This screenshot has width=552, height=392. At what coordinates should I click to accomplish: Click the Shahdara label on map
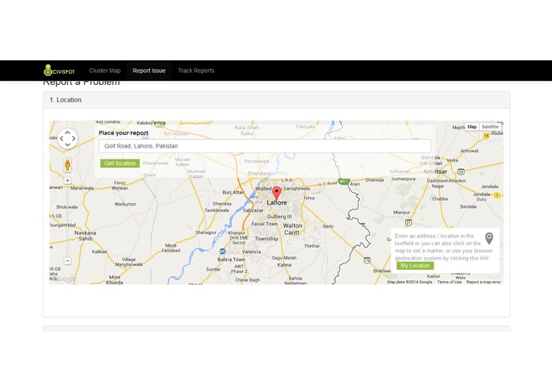(x=259, y=173)
